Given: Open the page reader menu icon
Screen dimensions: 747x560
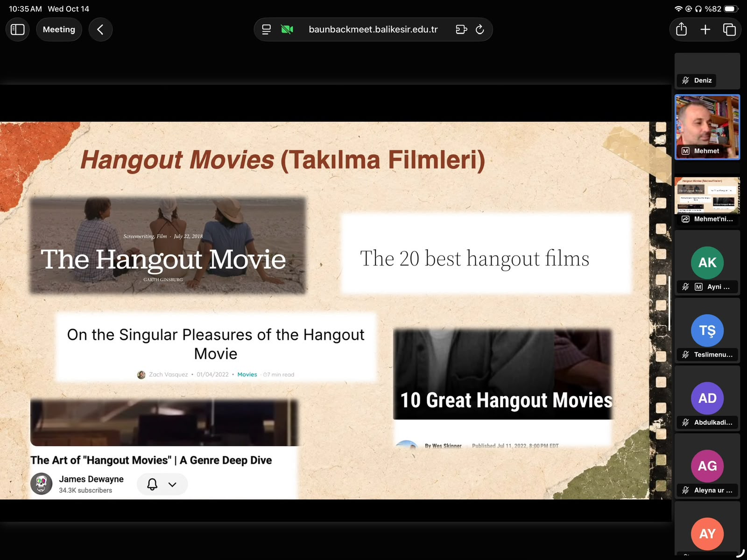Looking at the screenshot, I should coord(266,29).
